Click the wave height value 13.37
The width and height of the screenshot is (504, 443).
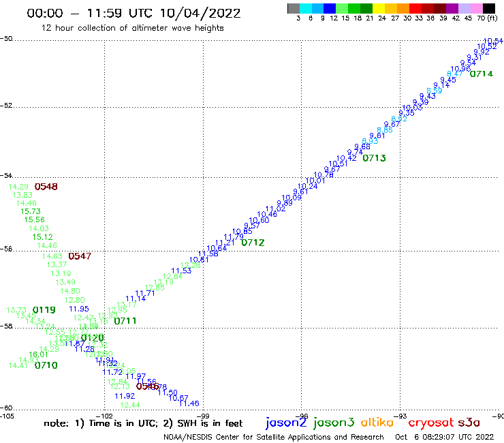(x=57, y=264)
